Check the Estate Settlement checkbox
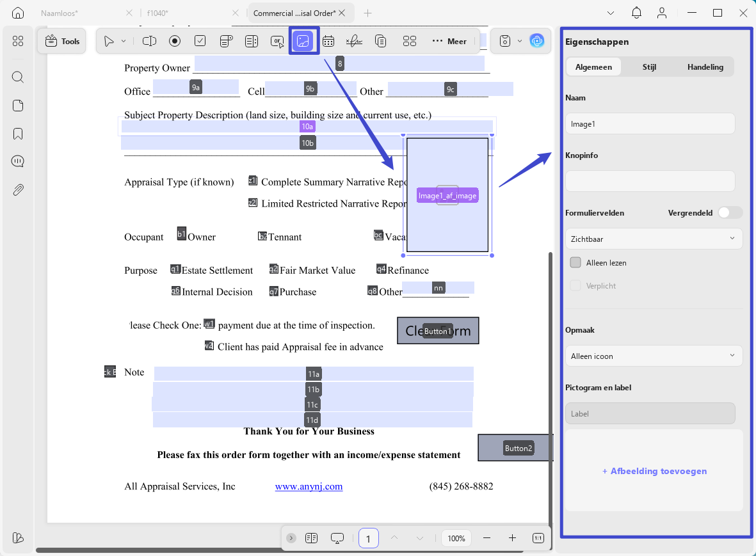Viewport: 756px width, 556px height. tap(175, 269)
